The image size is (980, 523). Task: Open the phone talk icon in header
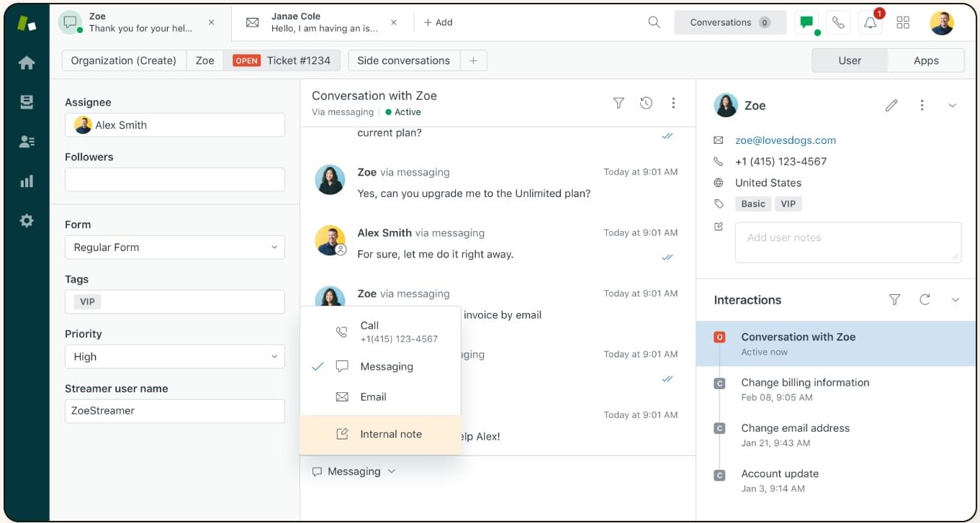838,22
